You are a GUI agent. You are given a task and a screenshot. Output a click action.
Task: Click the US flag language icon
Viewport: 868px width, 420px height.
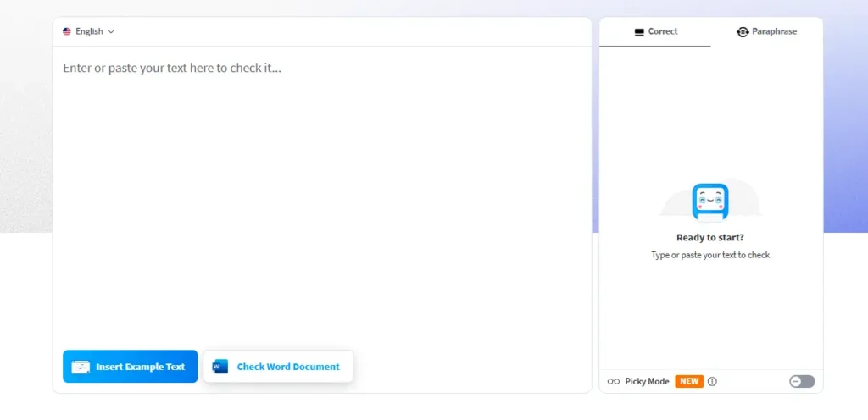click(x=67, y=31)
